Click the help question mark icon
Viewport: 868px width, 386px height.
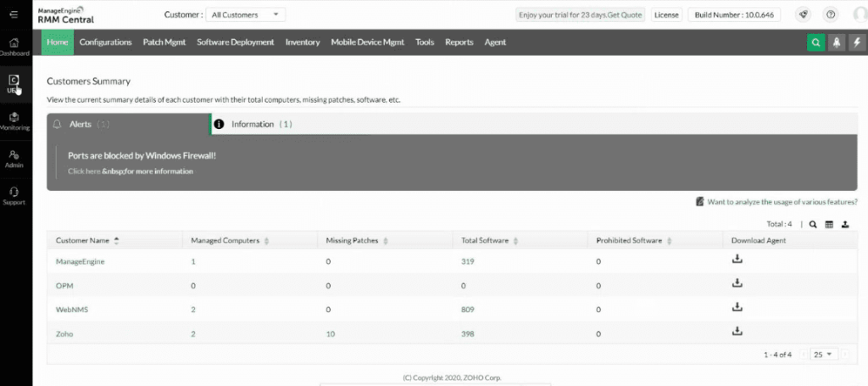tap(830, 14)
